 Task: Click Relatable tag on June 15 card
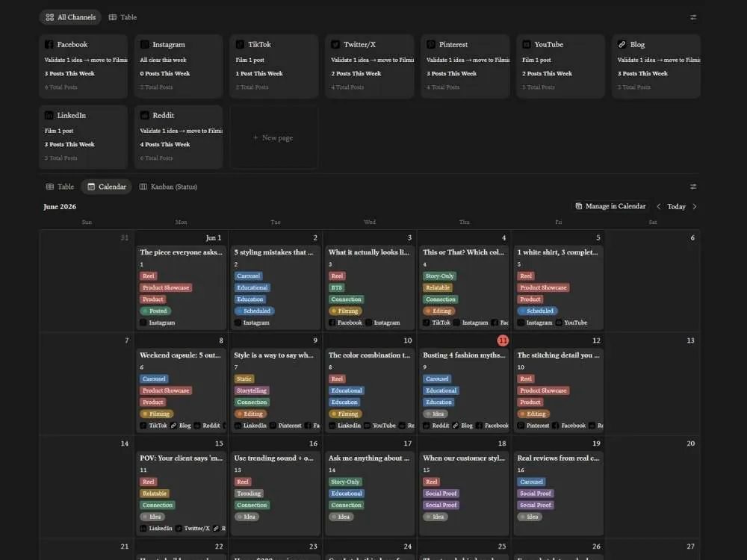[x=155, y=494]
